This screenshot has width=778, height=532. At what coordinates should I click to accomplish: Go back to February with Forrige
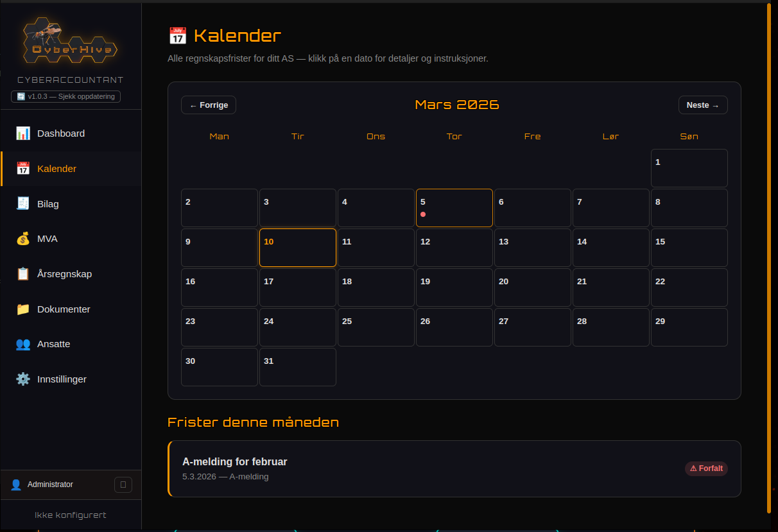[208, 105]
